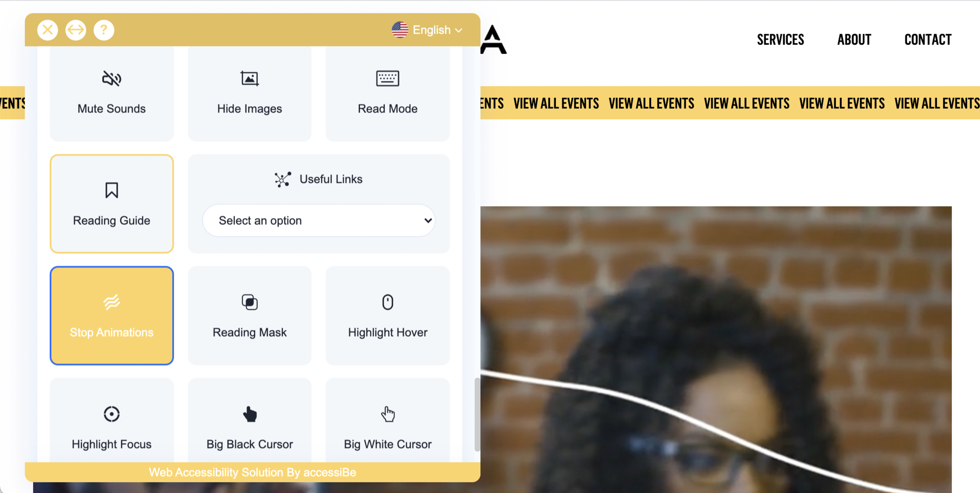Enable Stop Animations toggle
The width and height of the screenshot is (980, 493).
112,315
